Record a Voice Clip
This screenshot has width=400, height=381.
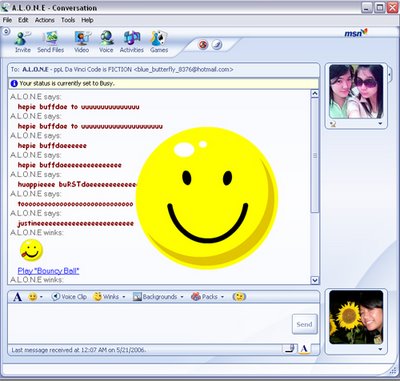click(x=69, y=297)
